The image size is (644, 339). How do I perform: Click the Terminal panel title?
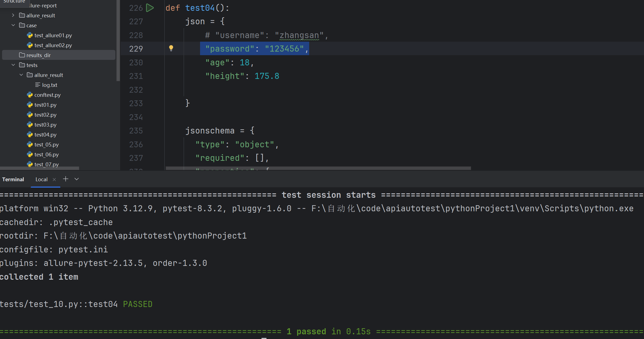(13, 179)
